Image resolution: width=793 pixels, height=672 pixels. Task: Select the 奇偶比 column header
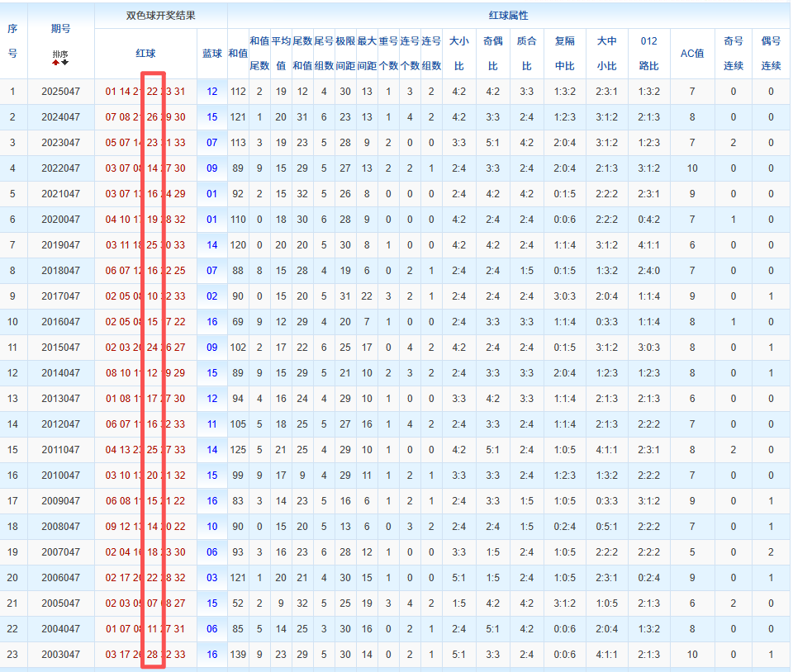492,53
